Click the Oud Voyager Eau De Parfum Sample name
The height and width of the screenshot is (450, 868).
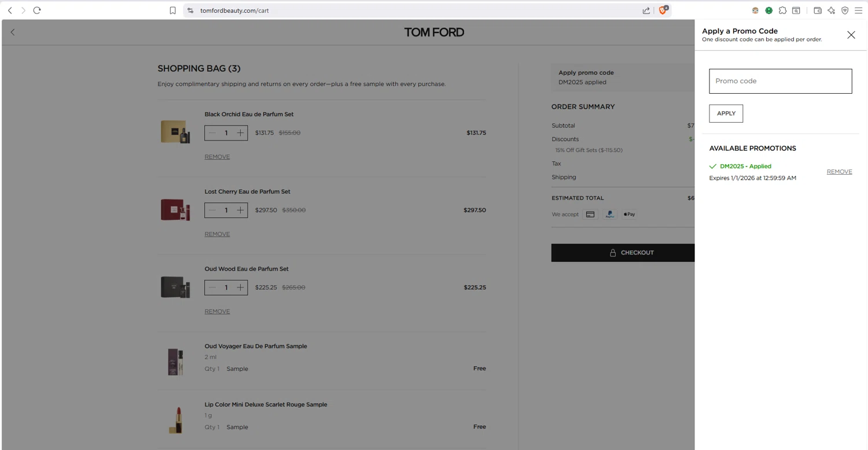pyautogui.click(x=256, y=346)
